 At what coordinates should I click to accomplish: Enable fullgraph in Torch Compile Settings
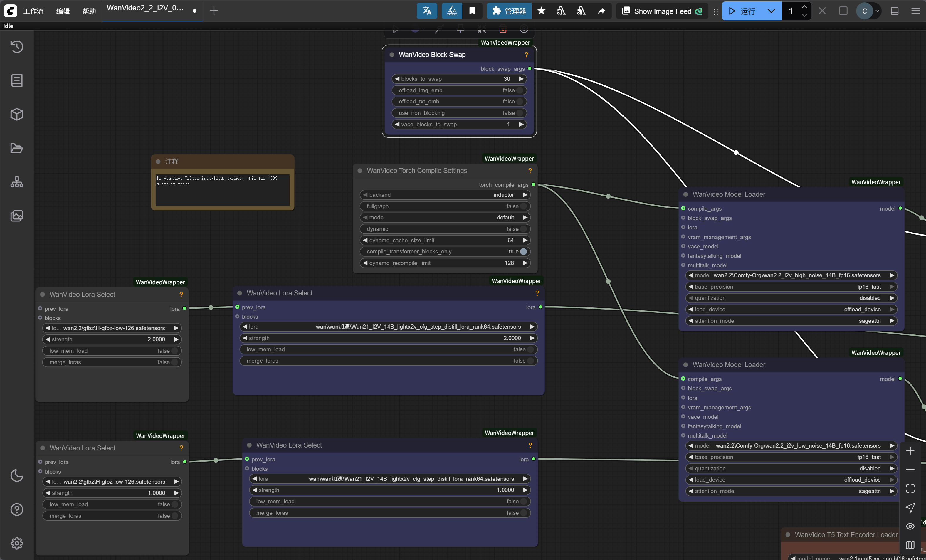tap(523, 206)
